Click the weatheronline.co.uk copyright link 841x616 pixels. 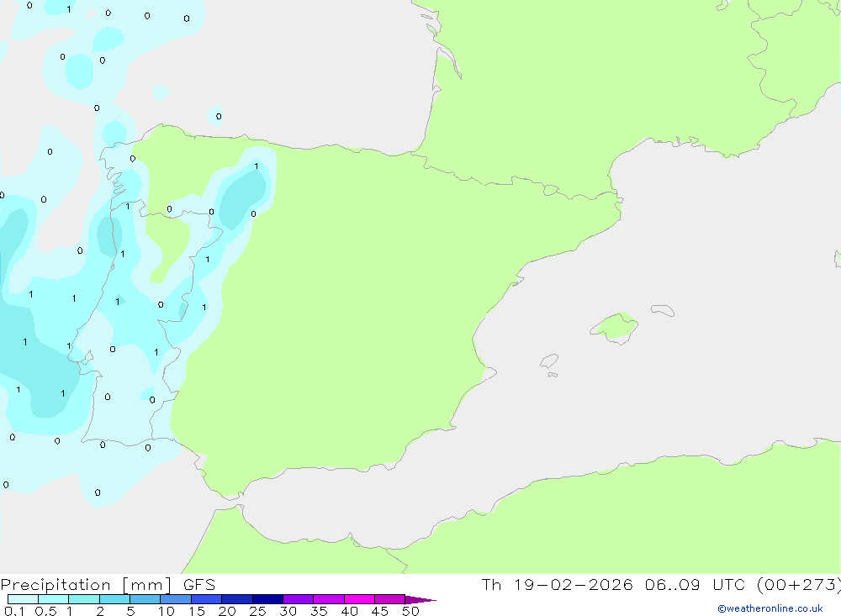770,608
